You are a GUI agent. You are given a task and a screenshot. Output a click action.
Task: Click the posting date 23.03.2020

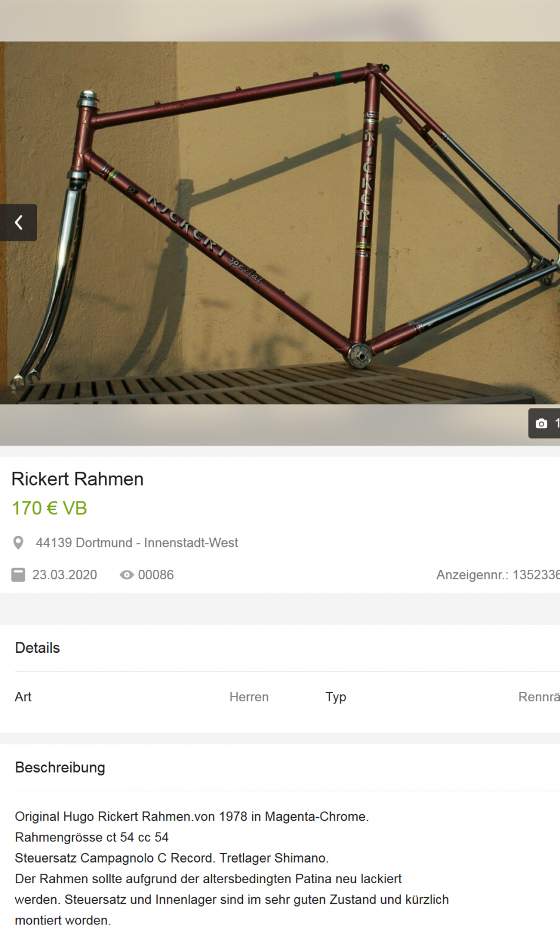[65, 575]
